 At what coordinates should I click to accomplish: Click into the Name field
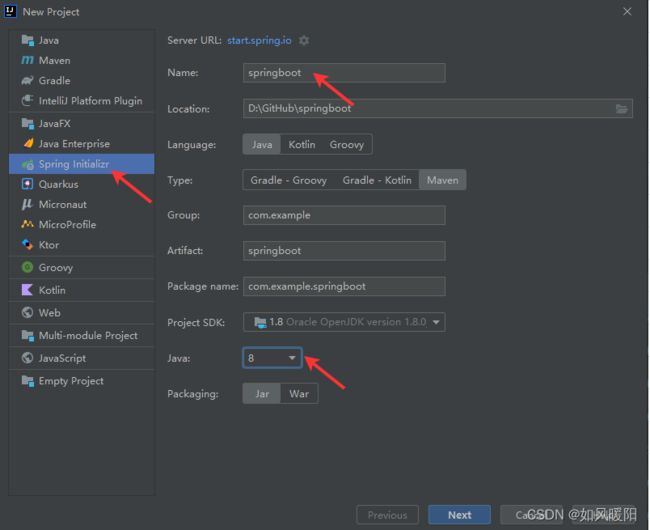(344, 73)
